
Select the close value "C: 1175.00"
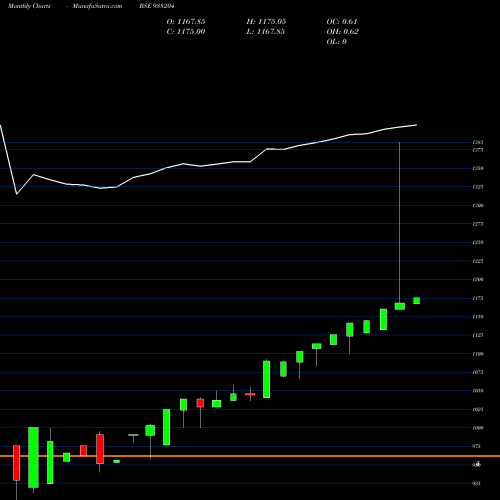tap(186, 32)
